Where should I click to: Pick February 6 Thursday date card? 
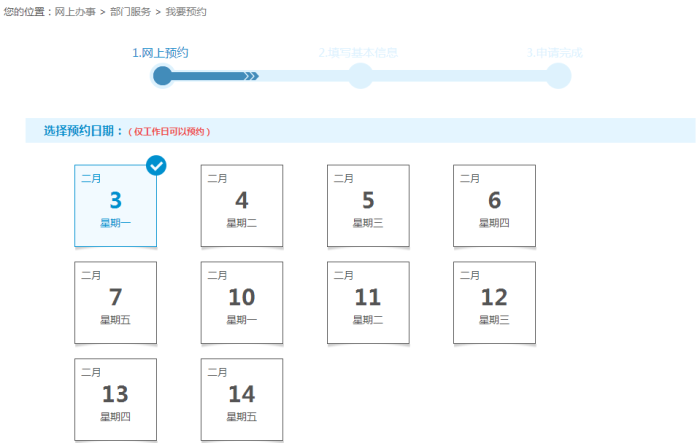point(494,206)
